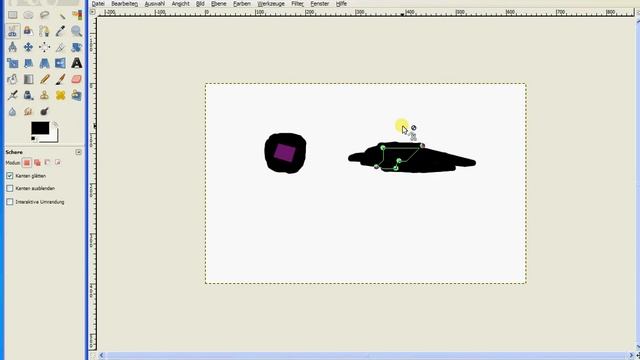This screenshot has height=360, width=640.
Task: Select the Eraser tool
Action: pyautogui.click(x=76, y=79)
